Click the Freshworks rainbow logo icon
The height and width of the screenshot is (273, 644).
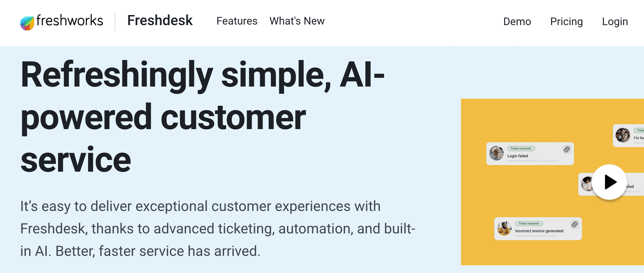click(x=27, y=23)
